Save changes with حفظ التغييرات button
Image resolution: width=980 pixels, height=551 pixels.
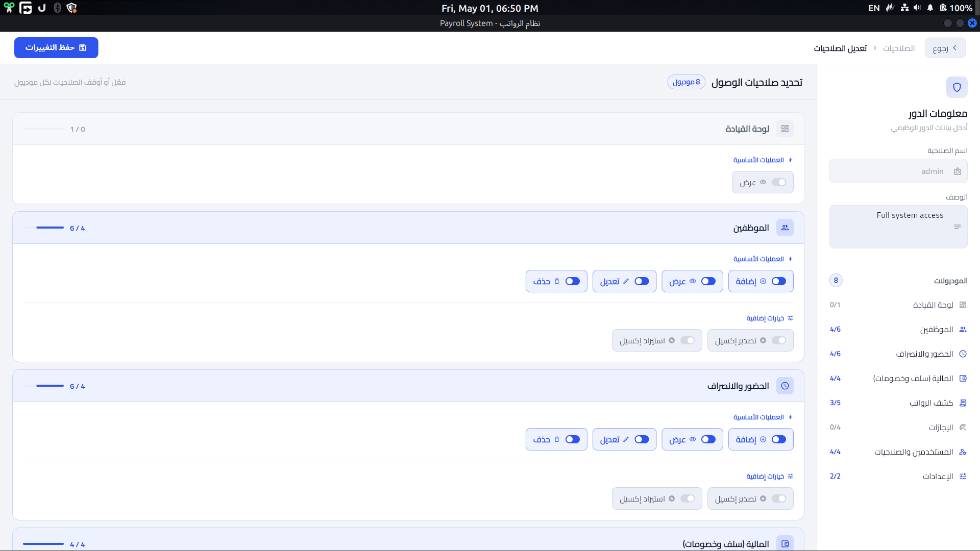point(56,47)
